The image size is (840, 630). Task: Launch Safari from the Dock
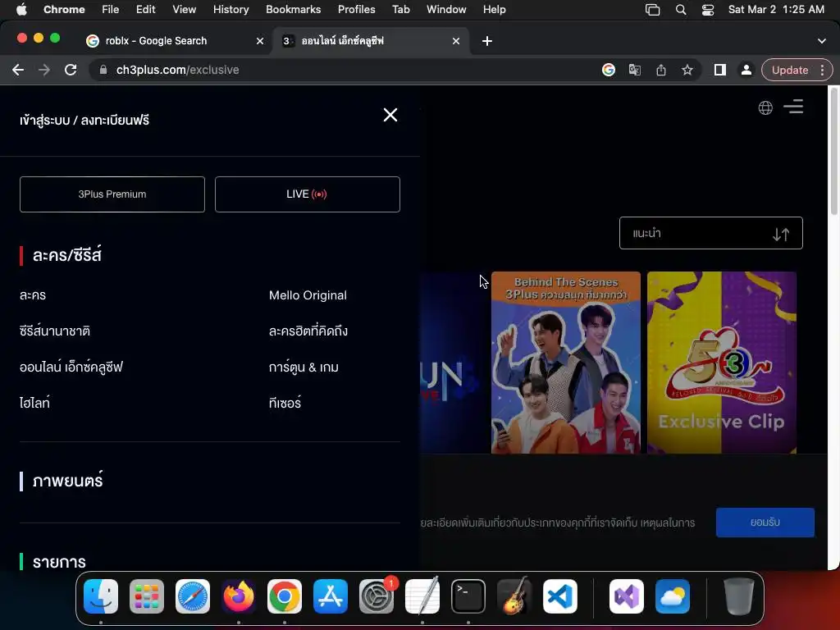(x=193, y=596)
